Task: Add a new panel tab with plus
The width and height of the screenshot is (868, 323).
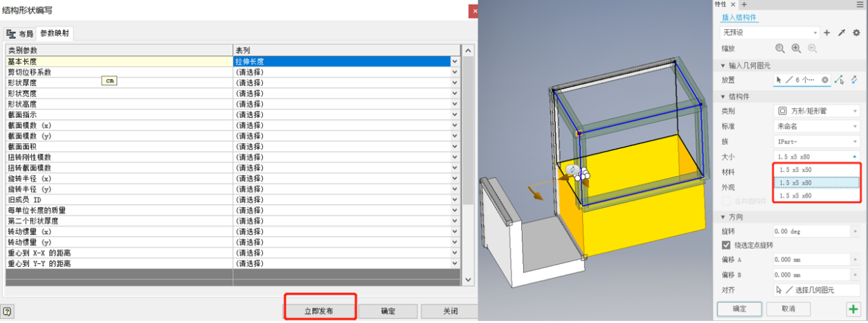Action: tap(745, 5)
